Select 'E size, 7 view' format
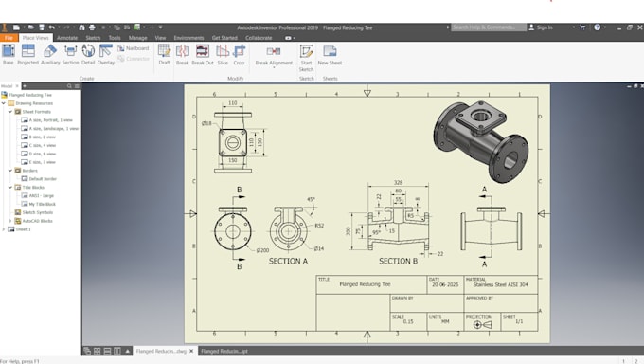 [x=38, y=162]
